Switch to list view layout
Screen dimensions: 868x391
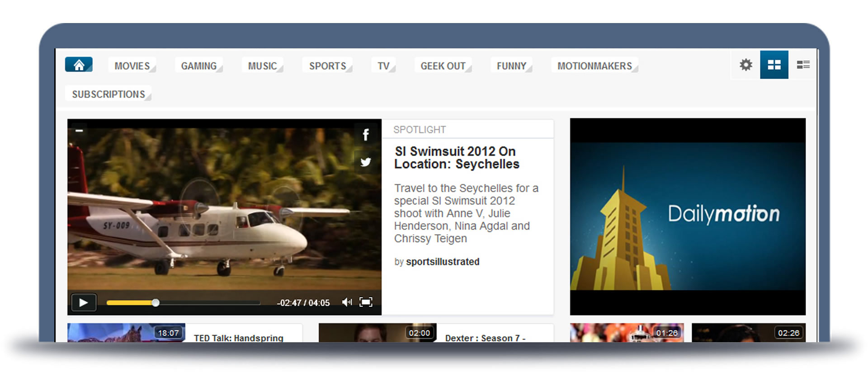(803, 65)
